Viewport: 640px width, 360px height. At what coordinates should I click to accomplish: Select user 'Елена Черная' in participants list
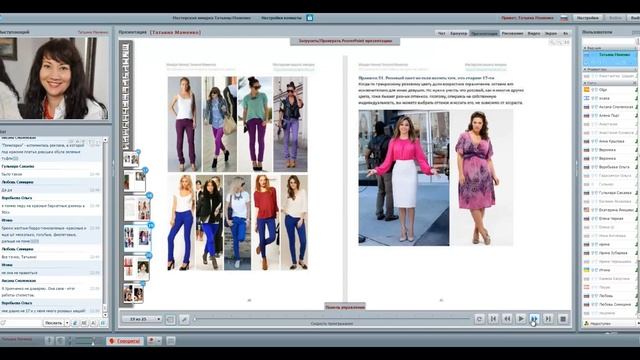pos(609,218)
